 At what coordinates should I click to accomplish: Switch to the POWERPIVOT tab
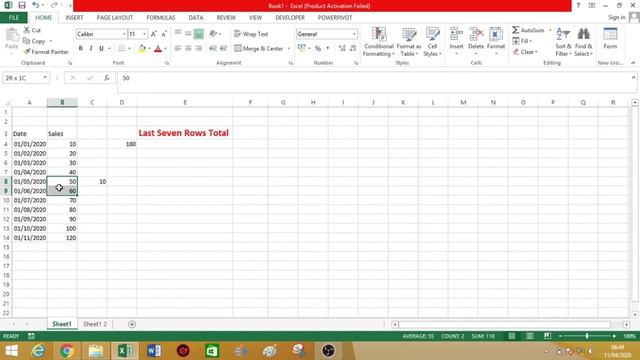(335, 18)
